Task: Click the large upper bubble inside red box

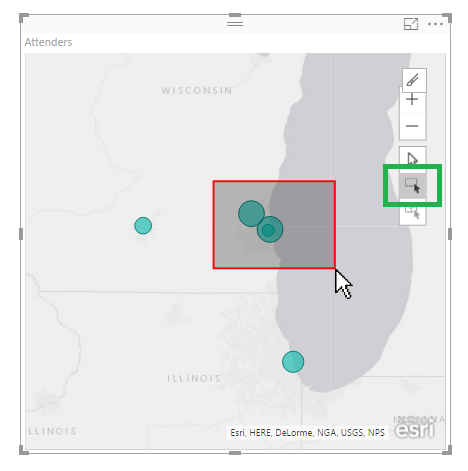Action: pos(251,213)
